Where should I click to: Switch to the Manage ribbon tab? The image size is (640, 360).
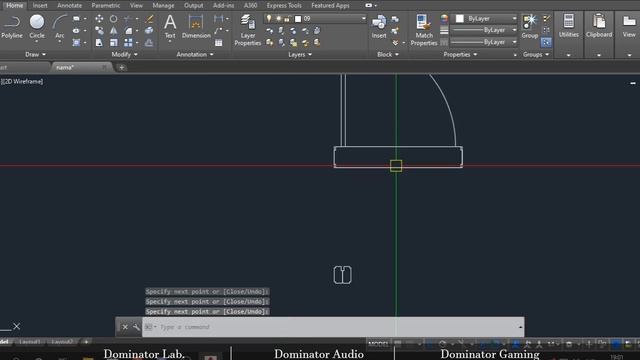pyautogui.click(x=163, y=6)
